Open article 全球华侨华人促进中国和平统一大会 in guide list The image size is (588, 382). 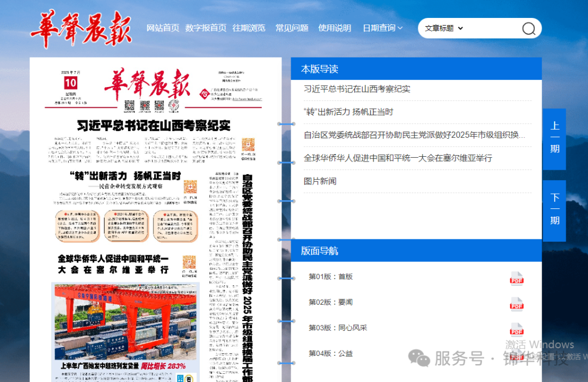coord(398,158)
